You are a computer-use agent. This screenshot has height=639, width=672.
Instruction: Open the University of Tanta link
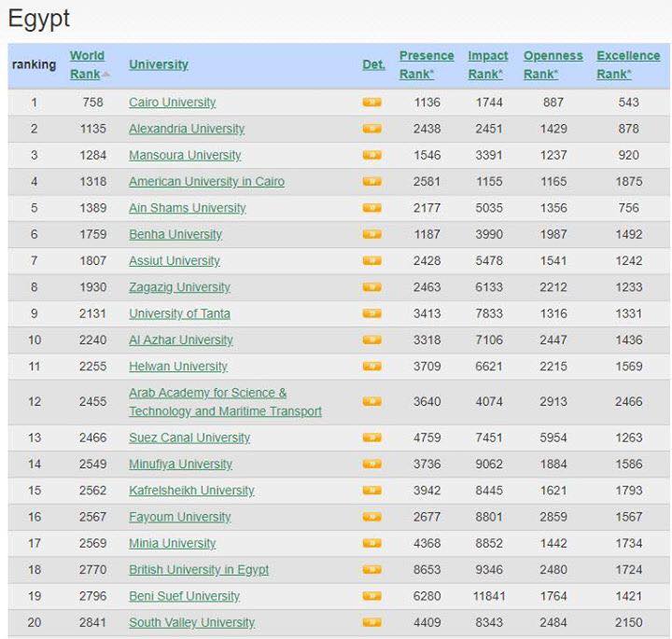[x=179, y=314]
